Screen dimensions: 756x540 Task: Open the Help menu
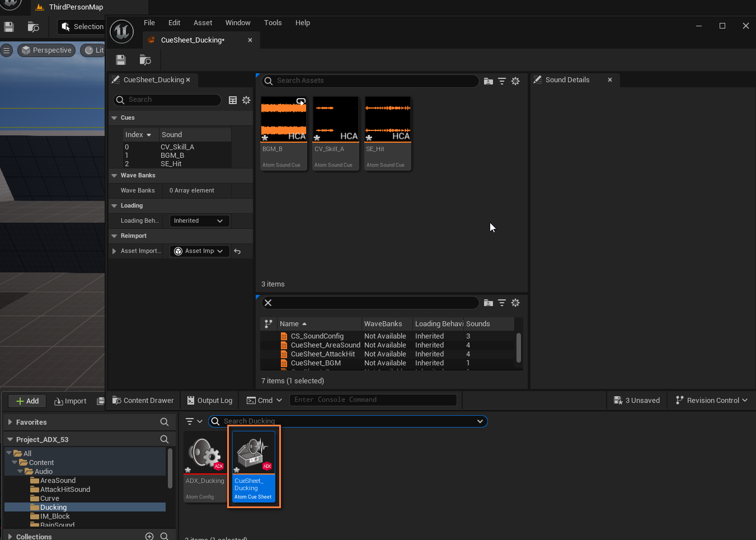(303, 23)
